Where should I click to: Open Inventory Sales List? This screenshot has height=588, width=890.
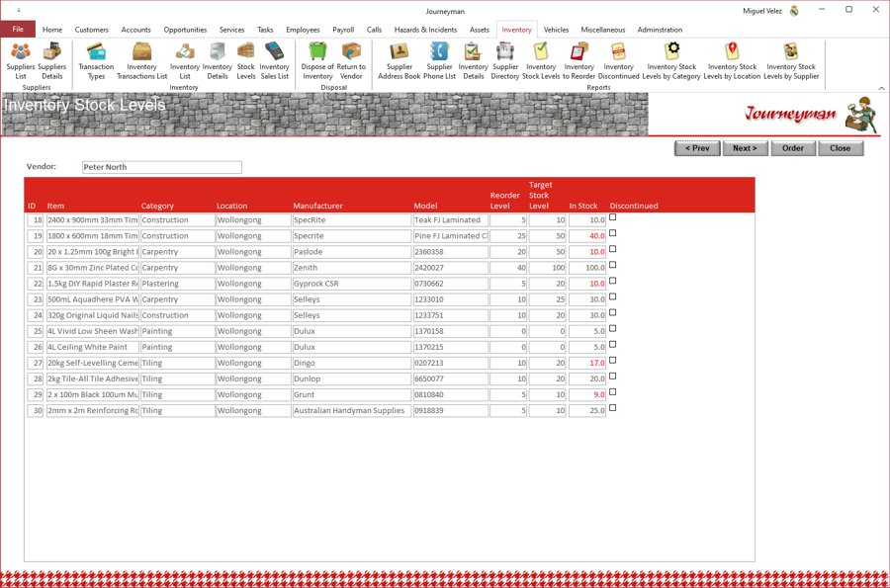coord(275,61)
